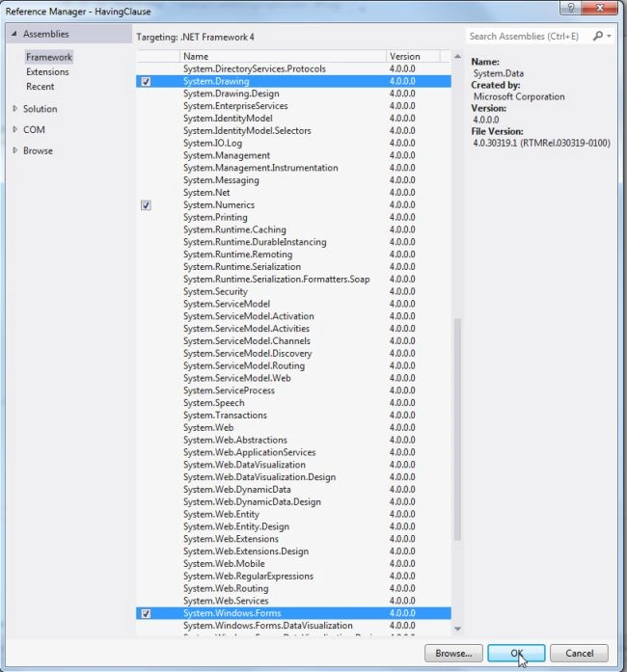Select System.Runtime.DurableInstancing row

click(x=294, y=242)
